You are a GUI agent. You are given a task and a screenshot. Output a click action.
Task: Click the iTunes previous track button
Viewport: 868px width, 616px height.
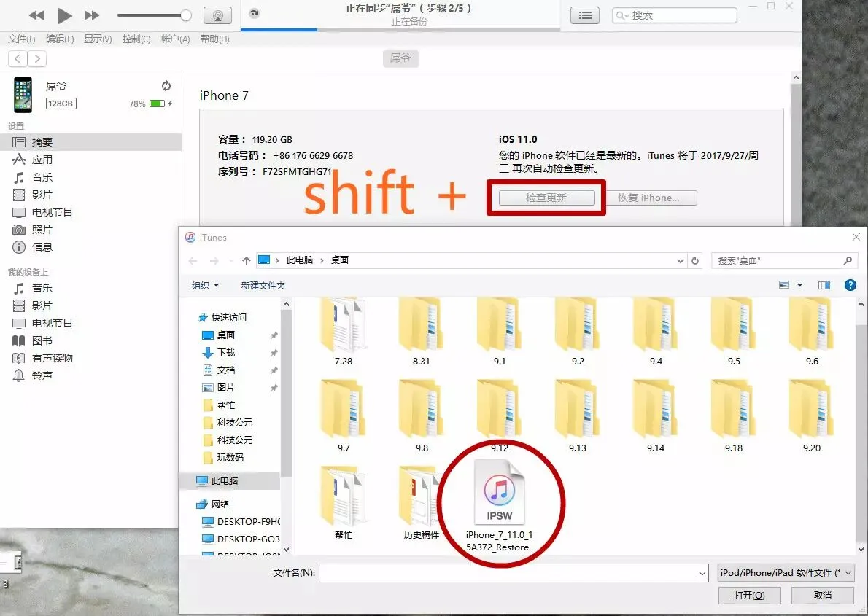tap(36, 15)
